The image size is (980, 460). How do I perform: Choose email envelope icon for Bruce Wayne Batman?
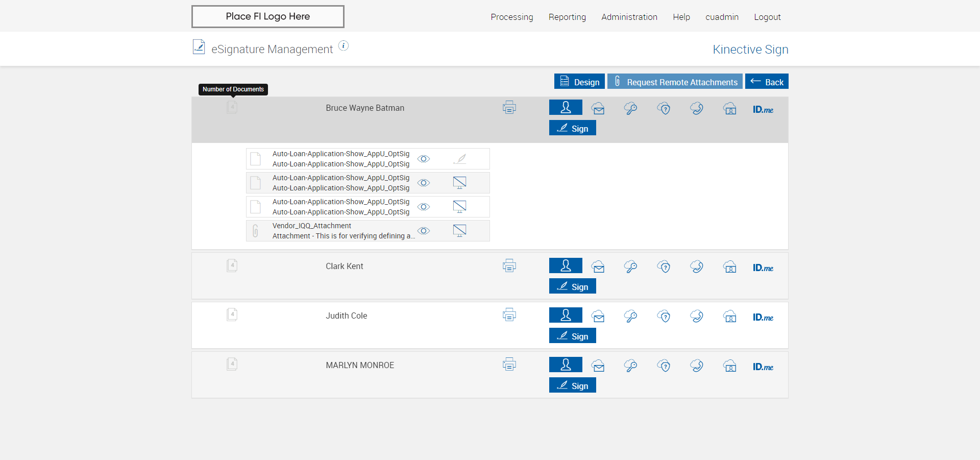point(598,108)
